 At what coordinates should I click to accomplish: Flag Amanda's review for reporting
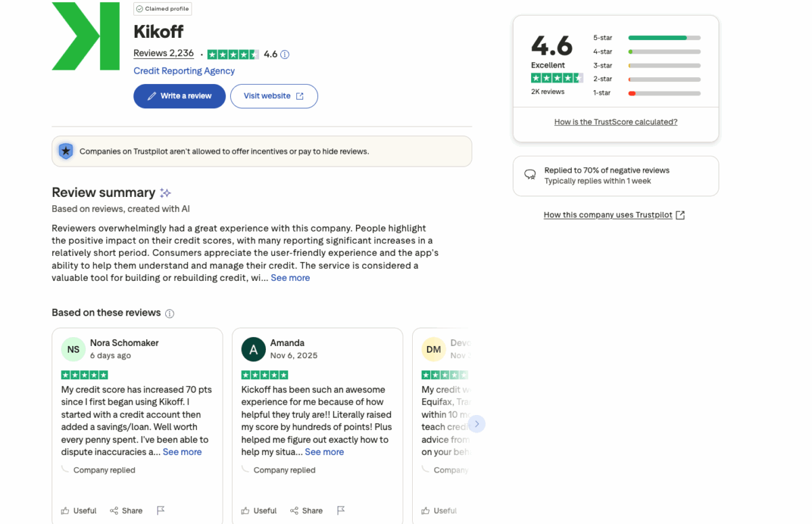pyautogui.click(x=341, y=510)
